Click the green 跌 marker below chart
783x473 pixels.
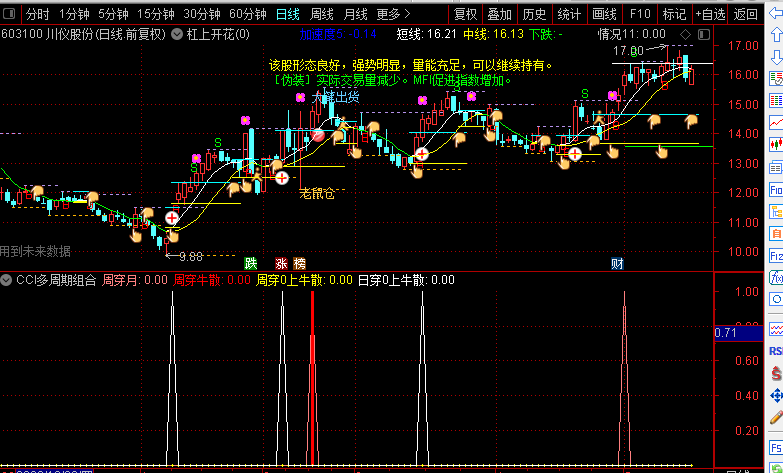pos(251,263)
